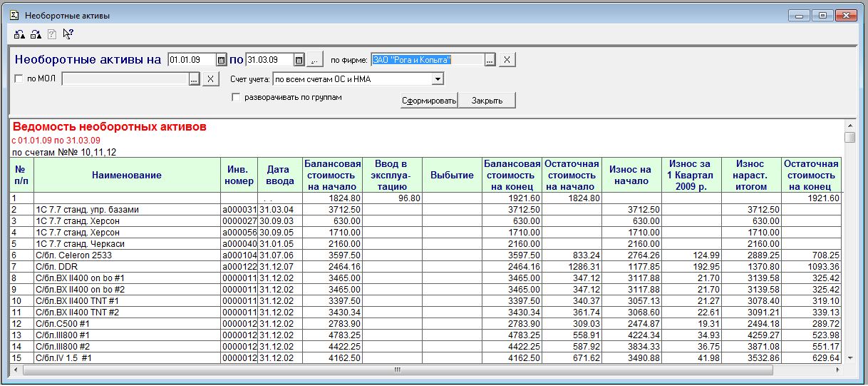The height and width of the screenshot is (386, 868).
Task: Select the 'Ввод в эксплуатацию' column header
Action: point(392,175)
